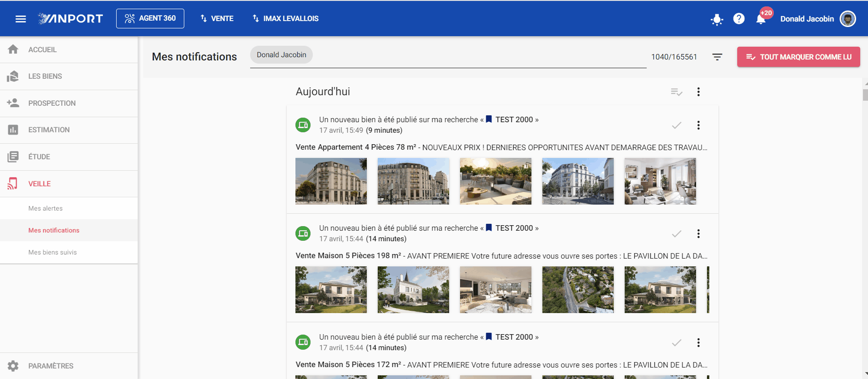Open Les Biens section
The width and height of the screenshot is (868, 379).
click(x=69, y=76)
